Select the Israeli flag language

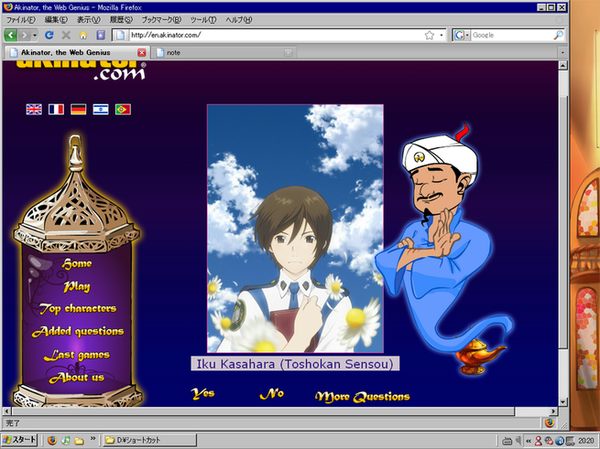(x=101, y=109)
